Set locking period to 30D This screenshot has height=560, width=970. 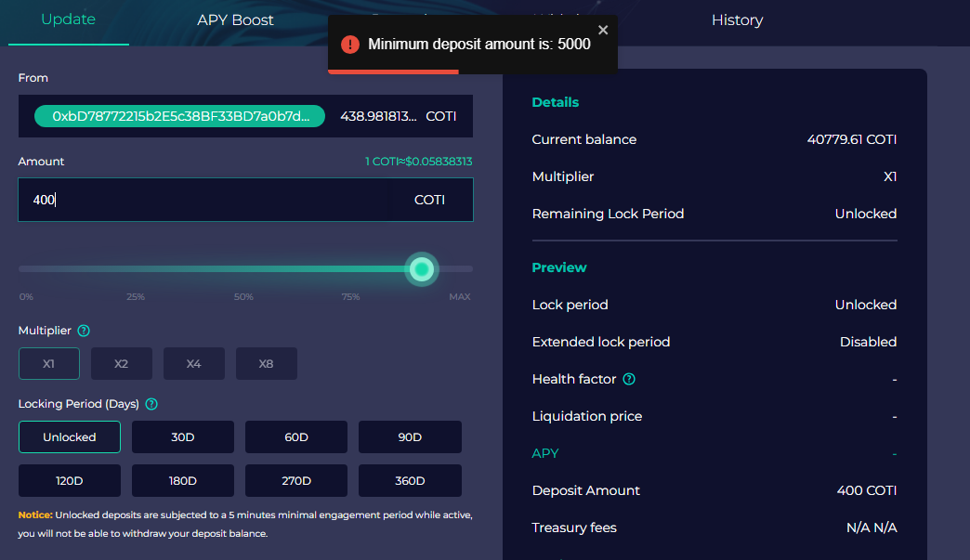pyautogui.click(x=182, y=437)
